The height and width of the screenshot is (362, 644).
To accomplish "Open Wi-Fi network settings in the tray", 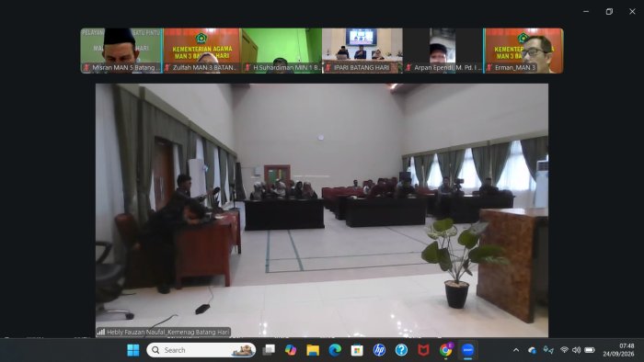I will 564,350.
